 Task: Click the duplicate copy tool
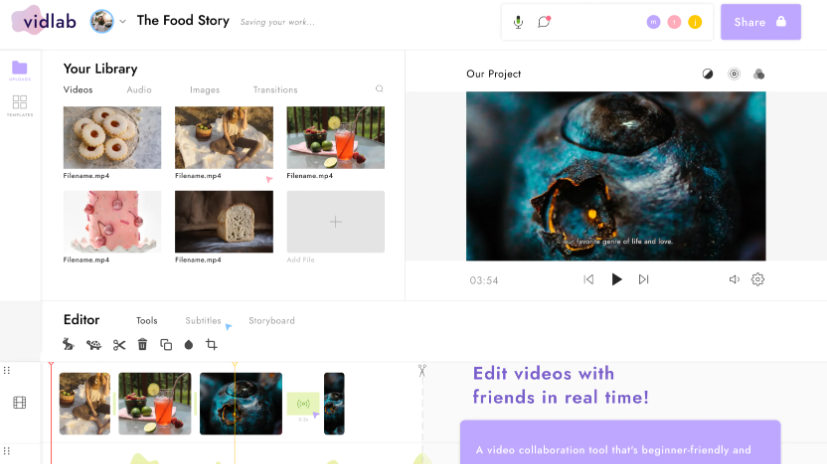[166, 344]
